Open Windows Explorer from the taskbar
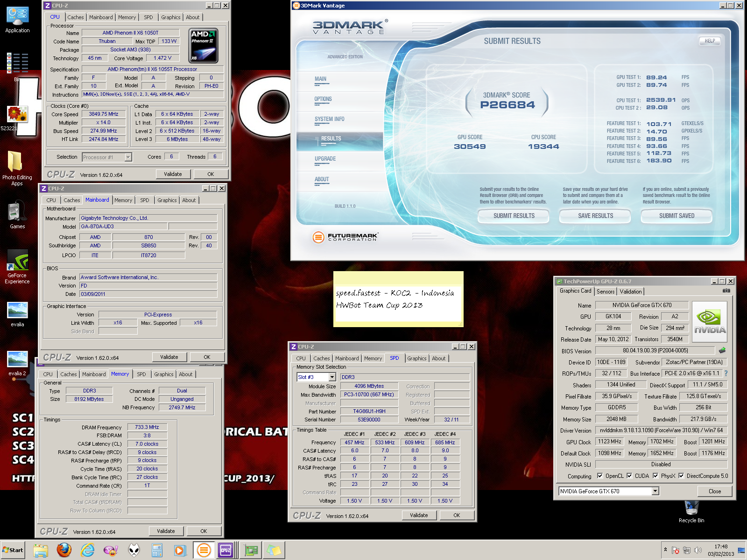The height and width of the screenshot is (560, 747). coord(41,550)
